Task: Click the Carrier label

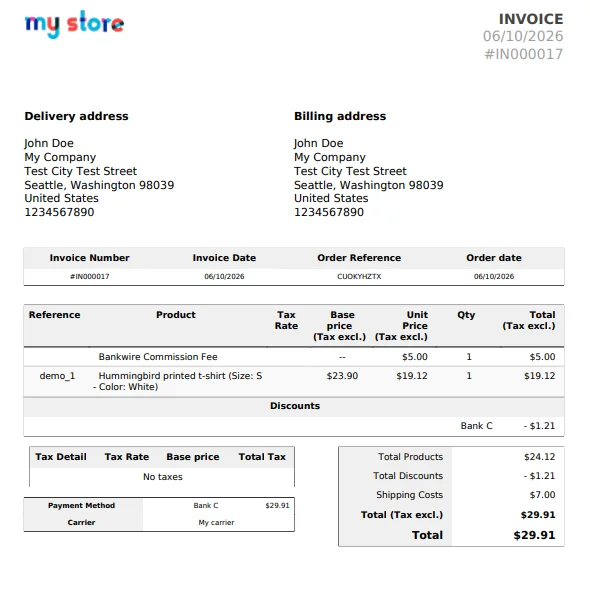Action: 81,522
